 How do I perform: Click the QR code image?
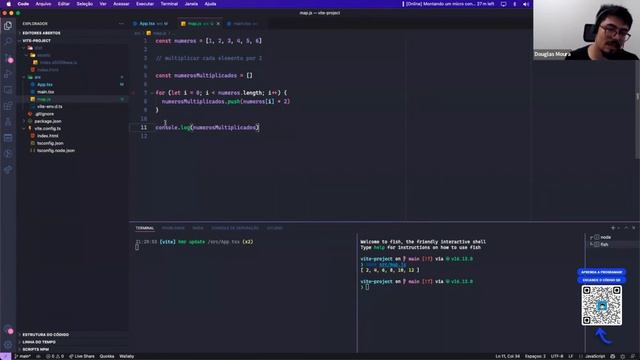click(602, 305)
